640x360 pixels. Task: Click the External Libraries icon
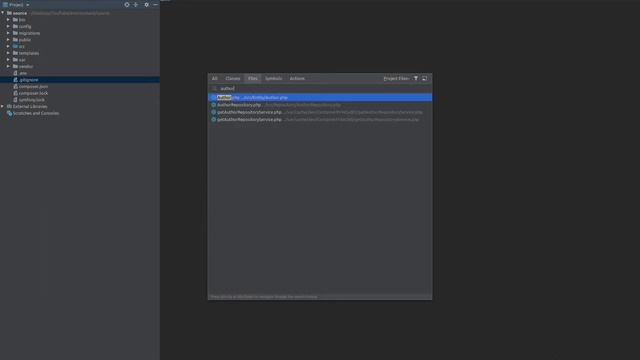click(x=9, y=107)
